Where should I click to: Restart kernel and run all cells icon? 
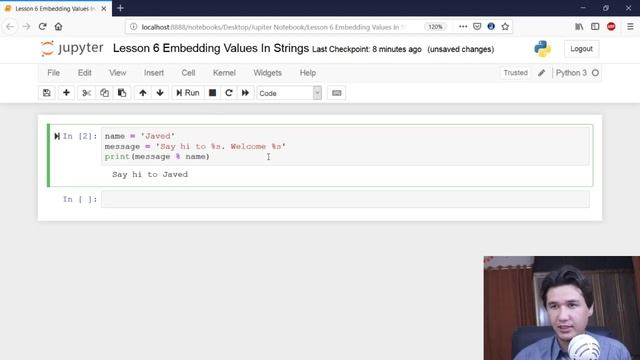tap(245, 93)
